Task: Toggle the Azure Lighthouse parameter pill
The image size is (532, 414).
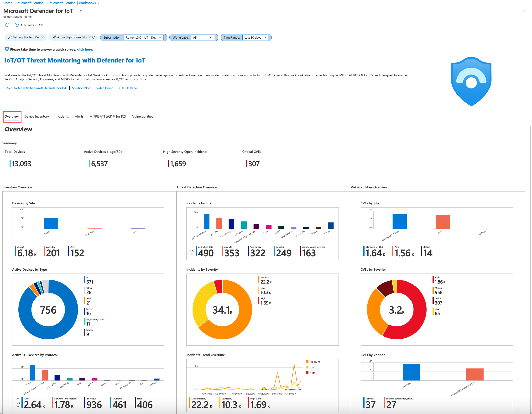Action: point(71,37)
